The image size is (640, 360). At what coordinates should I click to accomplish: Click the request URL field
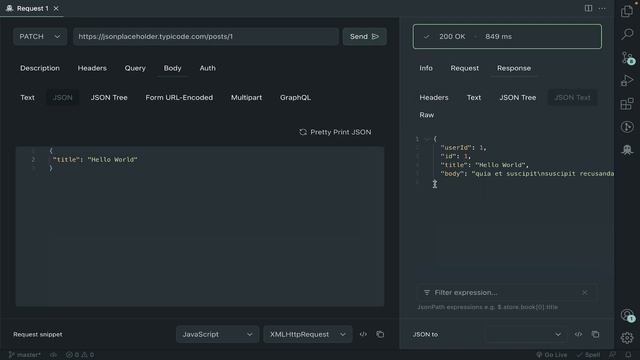(x=206, y=36)
